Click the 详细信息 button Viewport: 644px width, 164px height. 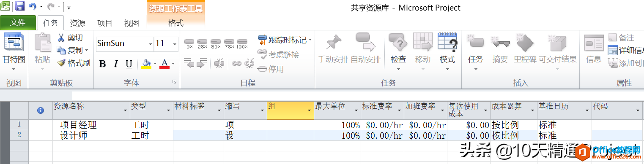pyautogui.click(x=626, y=51)
